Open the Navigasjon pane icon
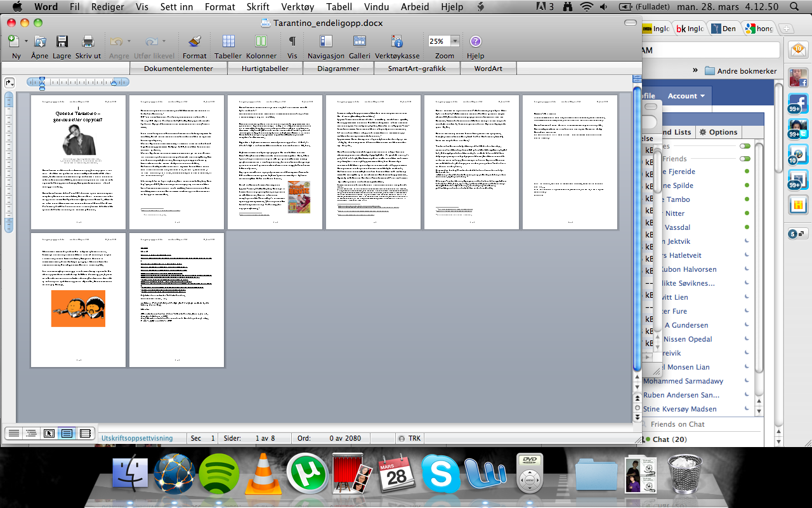812x508 pixels. pos(326,41)
